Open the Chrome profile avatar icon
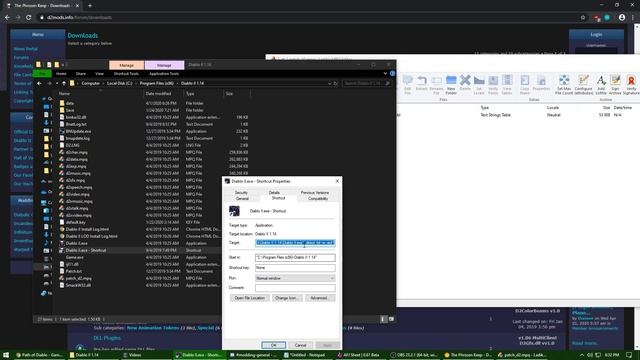Viewport: 640px width, 360px height. tap(622, 18)
